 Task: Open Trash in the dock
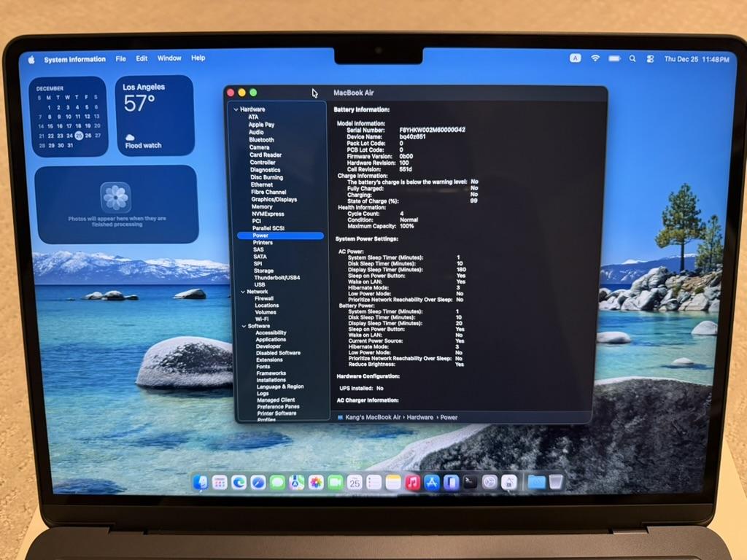point(555,482)
